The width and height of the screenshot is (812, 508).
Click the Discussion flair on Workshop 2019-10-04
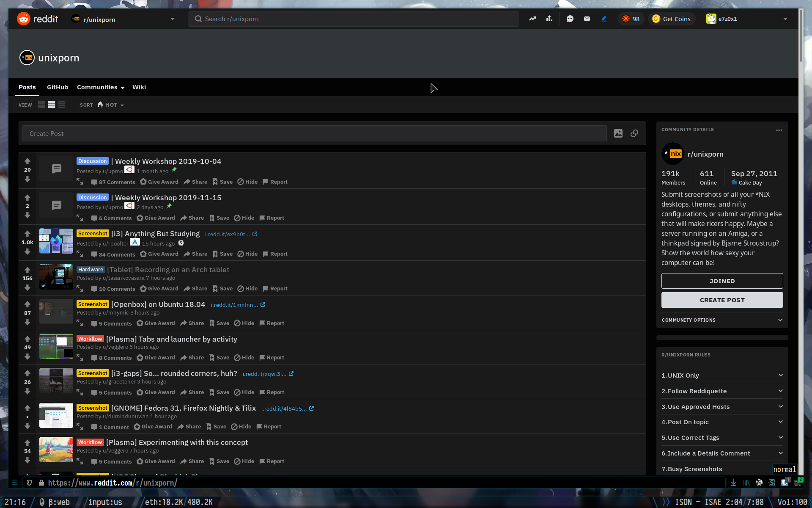[93, 161]
